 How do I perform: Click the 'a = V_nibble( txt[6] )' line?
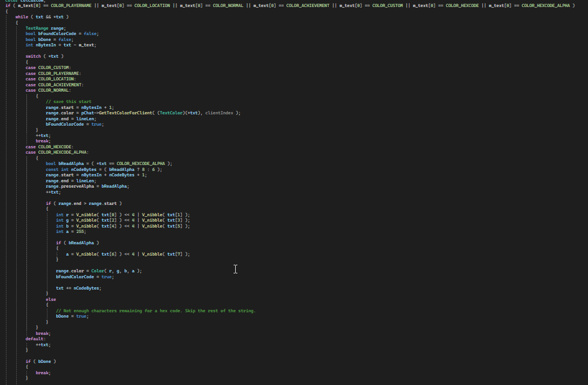pyautogui.click(x=128, y=254)
